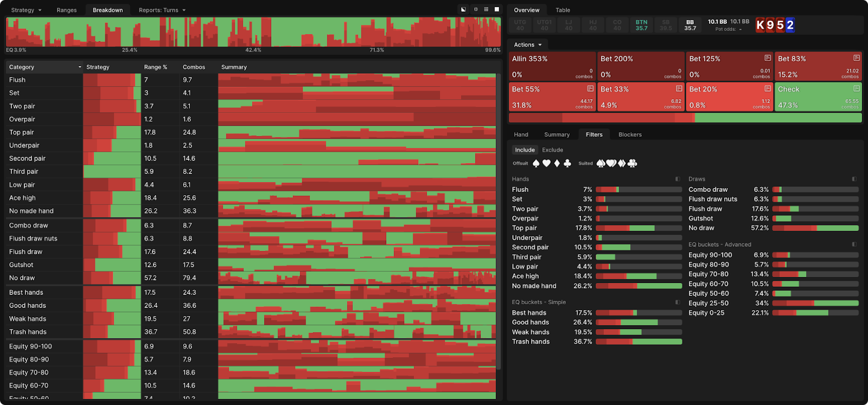This screenshot has height=405, width=868.
Task: Toggle the Hands section collapse icon
Action: pos(678,179)
